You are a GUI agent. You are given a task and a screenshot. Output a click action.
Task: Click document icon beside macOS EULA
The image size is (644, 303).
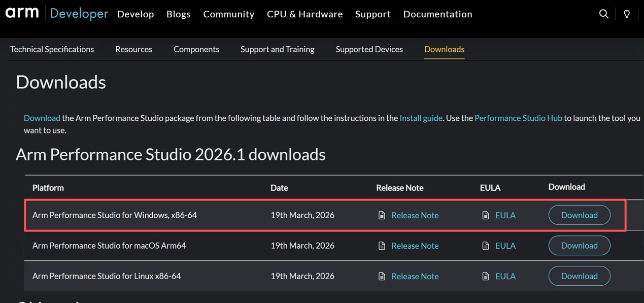(x=486, y=246)
